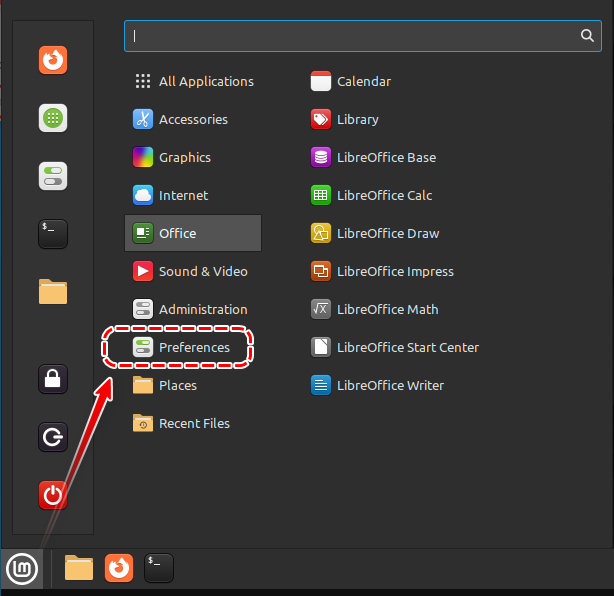The height and width of the screenshot is (596, 614).
Task: Open the Sound & Video category
Action: pos(202,271)
